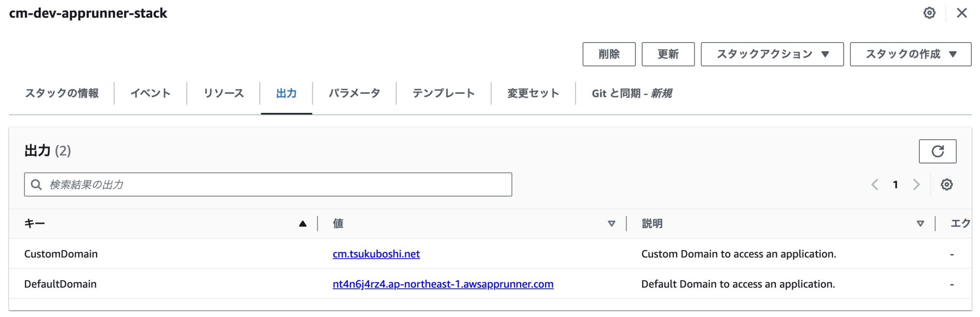Toggle the 値 column filter arrow
Screen dimensions: 980x317
click(x=611, y=223)
